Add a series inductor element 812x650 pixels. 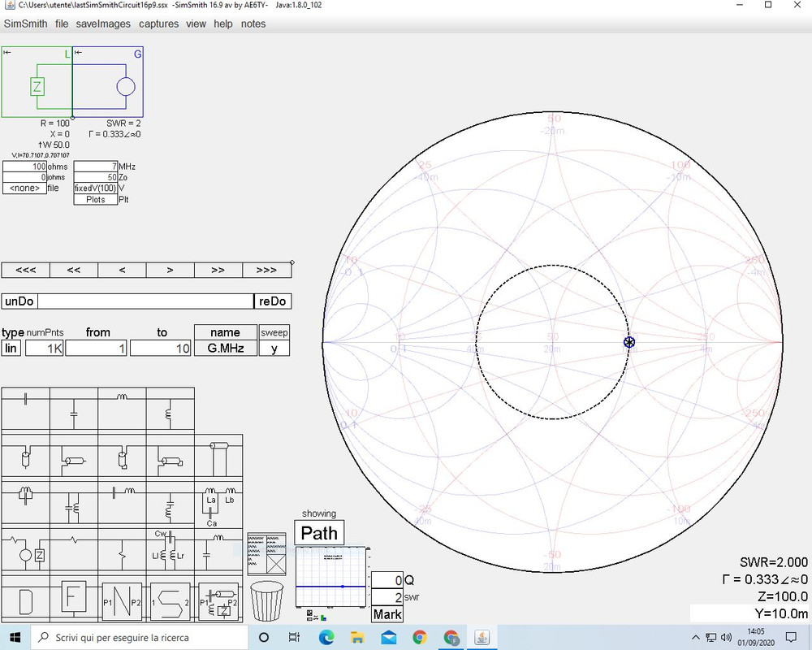click(x=123, y=408)
